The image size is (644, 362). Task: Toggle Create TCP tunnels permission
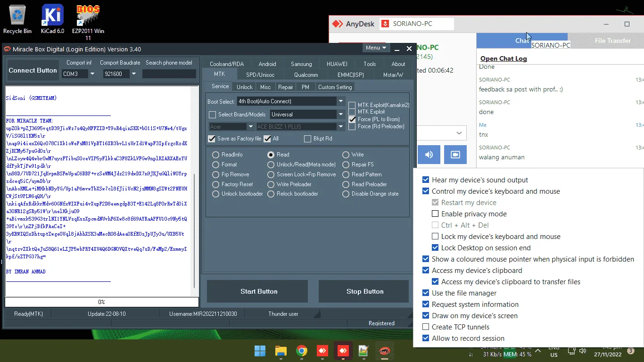pos(426,327)
